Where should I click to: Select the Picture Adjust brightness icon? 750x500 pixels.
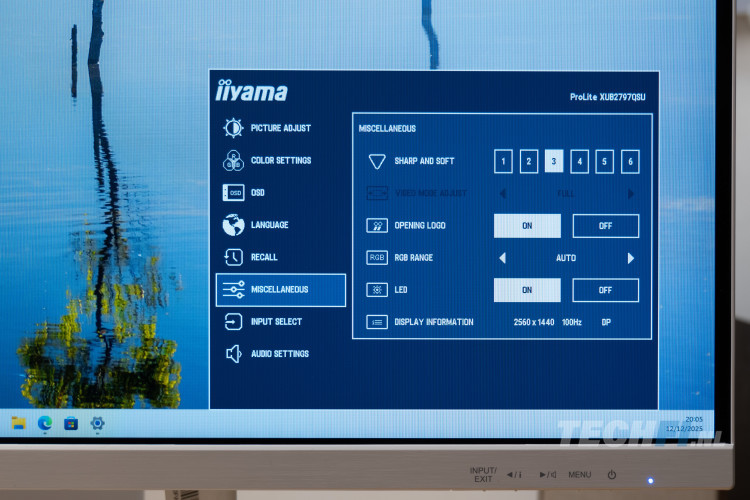(233, 128)
